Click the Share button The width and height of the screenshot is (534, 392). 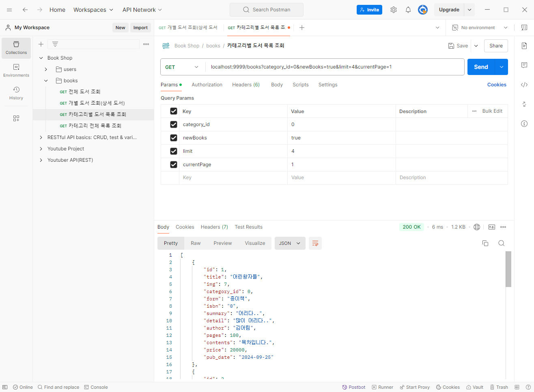(496, 46)
